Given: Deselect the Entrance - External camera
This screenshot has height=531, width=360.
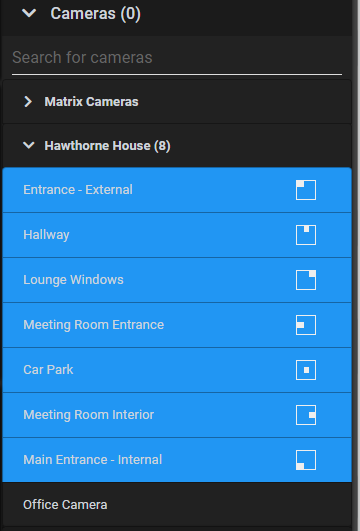Looking at the screenshot, I should coord(177,190).
